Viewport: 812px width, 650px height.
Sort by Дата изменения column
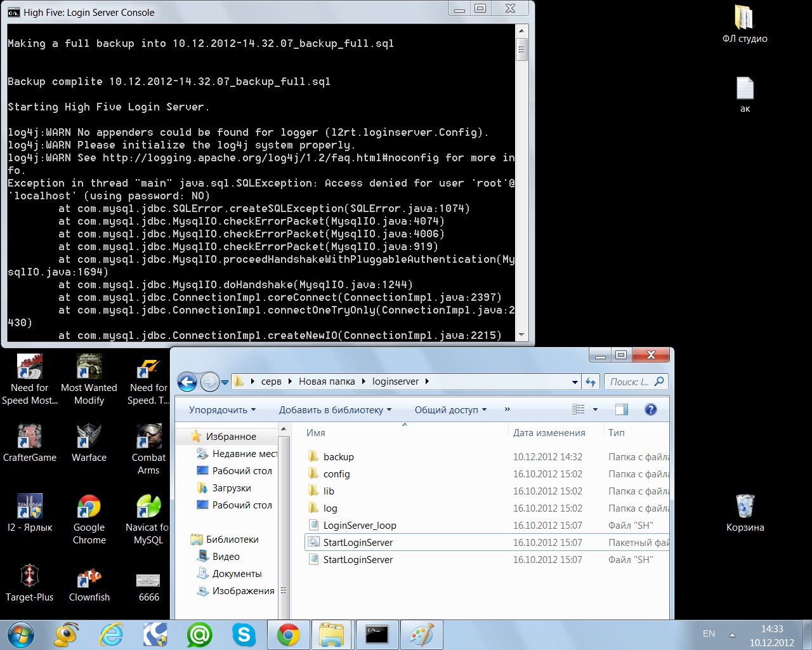(x=549, y=433)
